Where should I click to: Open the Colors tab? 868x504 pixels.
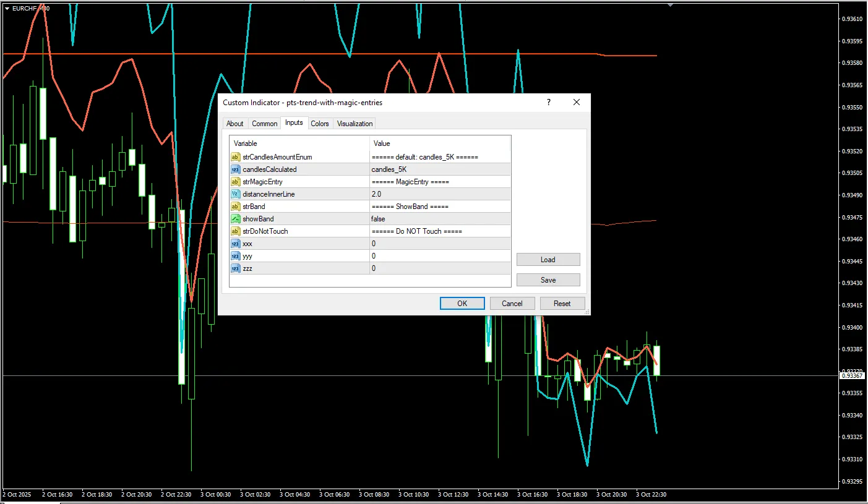coord(320,124)
